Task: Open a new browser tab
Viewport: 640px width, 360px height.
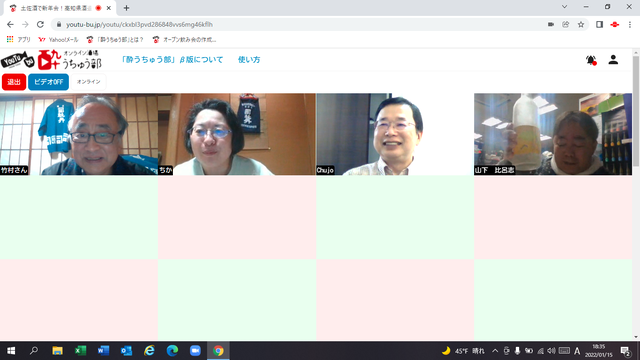Action: tap(126, 8)
